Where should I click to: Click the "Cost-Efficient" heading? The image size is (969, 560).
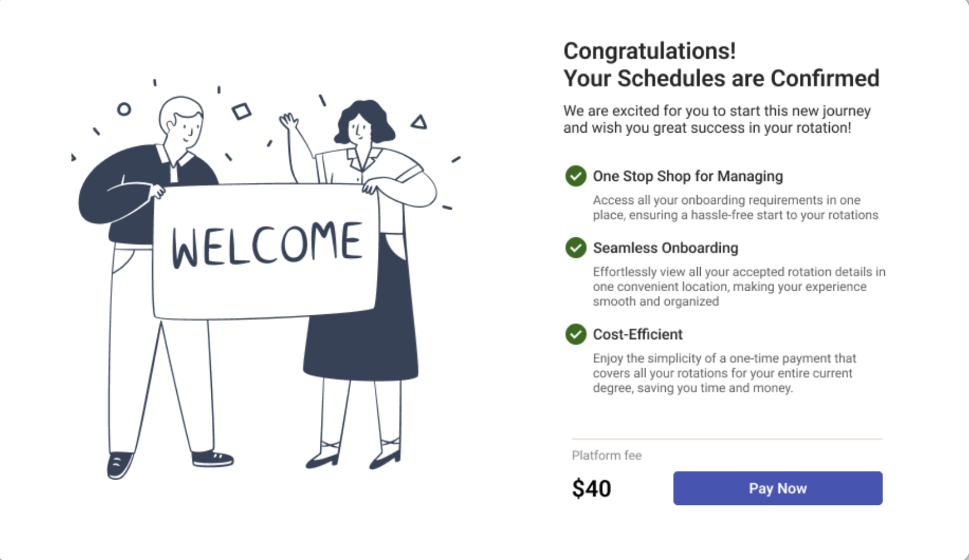pos(637,334)
